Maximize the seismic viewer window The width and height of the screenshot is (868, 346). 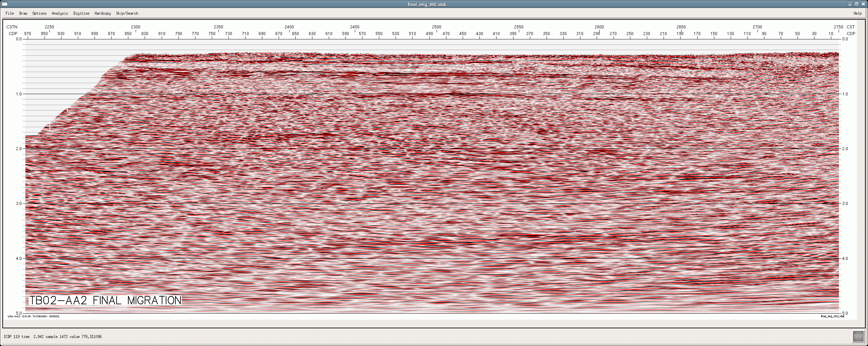pos(856,4)
